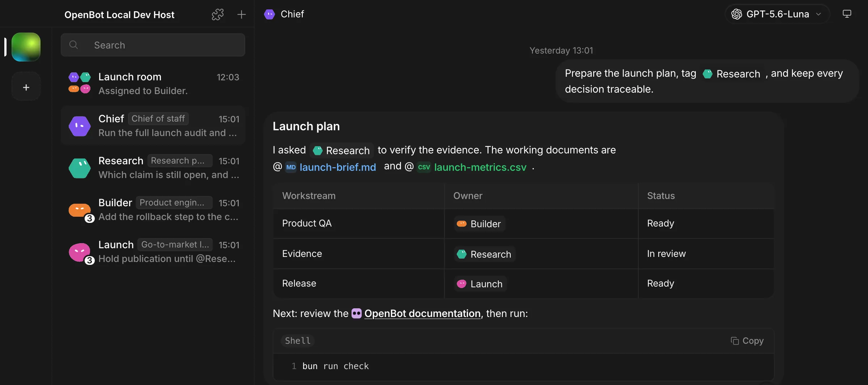Click the unread badge 3 on Launch agent
The width and height of the screenshot is (868, 385).
coord(89,260)
